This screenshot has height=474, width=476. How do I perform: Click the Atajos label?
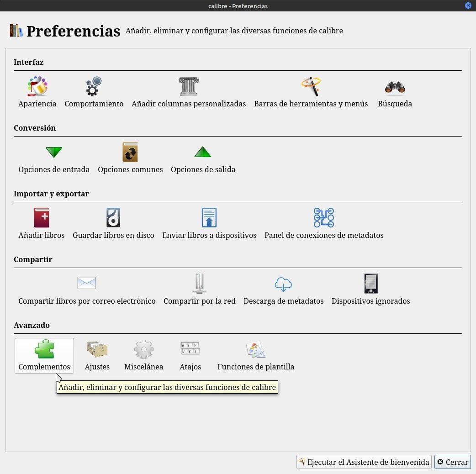190,367
